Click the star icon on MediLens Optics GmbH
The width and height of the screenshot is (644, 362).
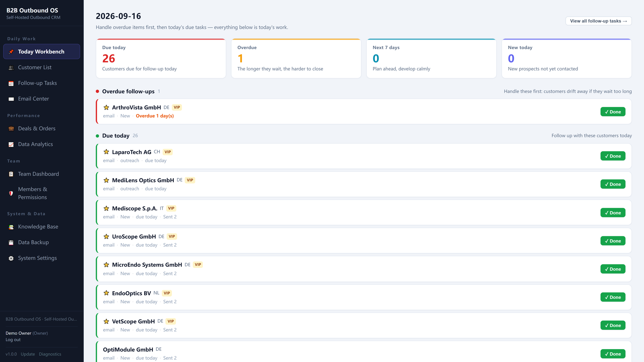106,180
